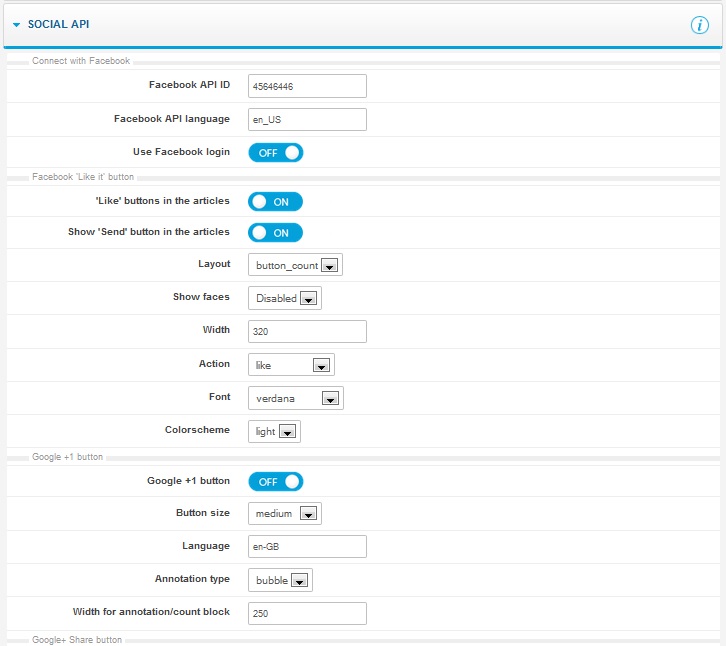Edit the Google +1 Language field

click(307, 546)
